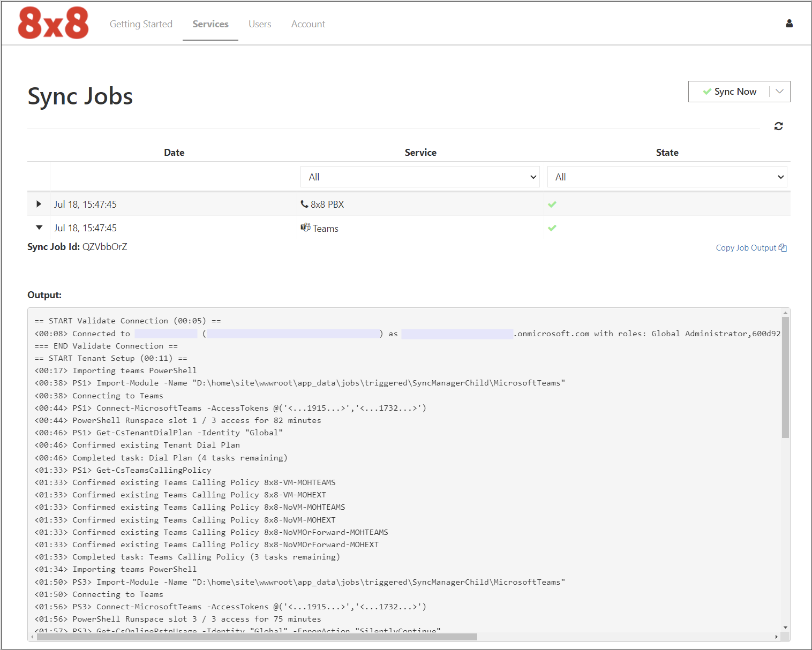Click the success checkmark on the Teams row
Image resolution: width=812 pixels, height=650 pixels.
(x=552, y=228)
